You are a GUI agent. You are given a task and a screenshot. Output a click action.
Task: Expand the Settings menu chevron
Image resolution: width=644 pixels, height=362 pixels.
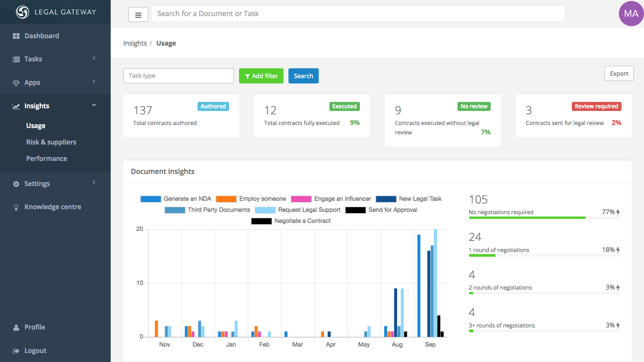click(94, 183)
